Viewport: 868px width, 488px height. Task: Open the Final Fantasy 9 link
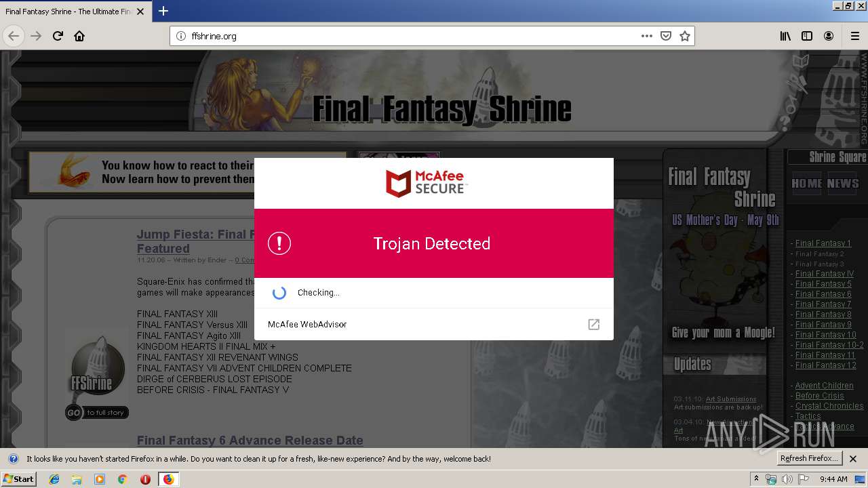pyautogui.click(x=823, y=325)
